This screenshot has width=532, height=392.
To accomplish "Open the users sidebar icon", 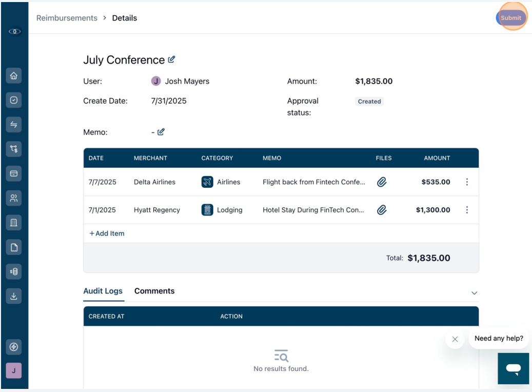I will [13, 198].
